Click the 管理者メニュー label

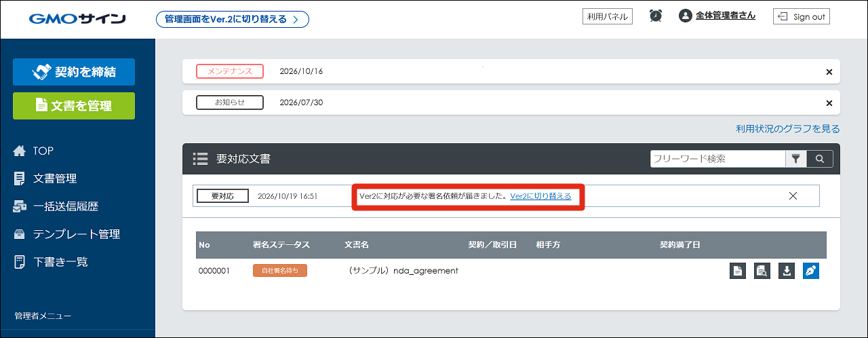point(43,316)
